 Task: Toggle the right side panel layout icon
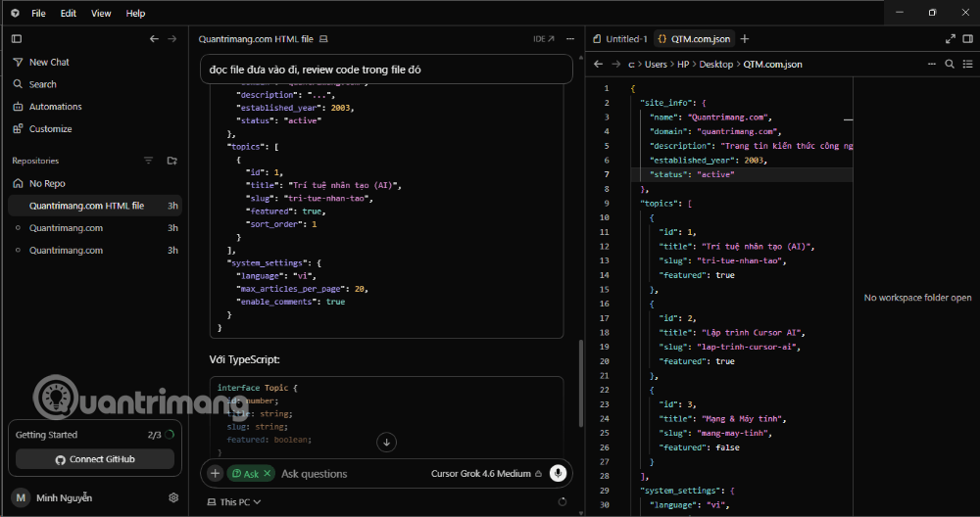[967, 39]
